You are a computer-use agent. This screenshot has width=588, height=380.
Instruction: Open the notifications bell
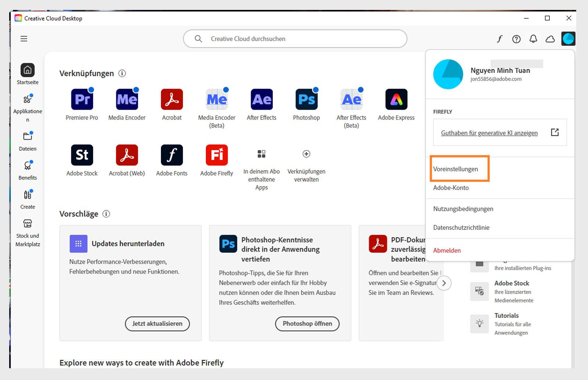pyautogui.click(x=533, y=39)
